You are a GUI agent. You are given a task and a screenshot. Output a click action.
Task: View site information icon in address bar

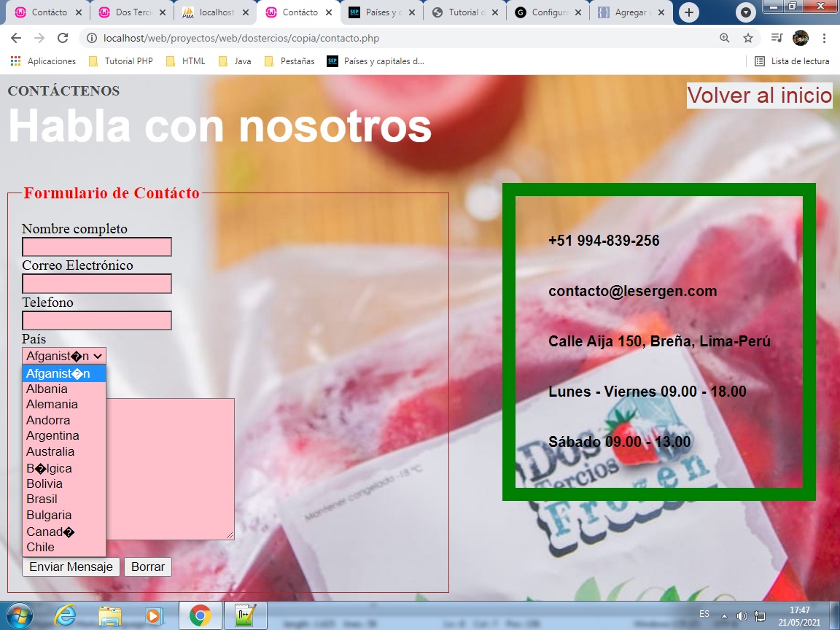click(92, 38)
